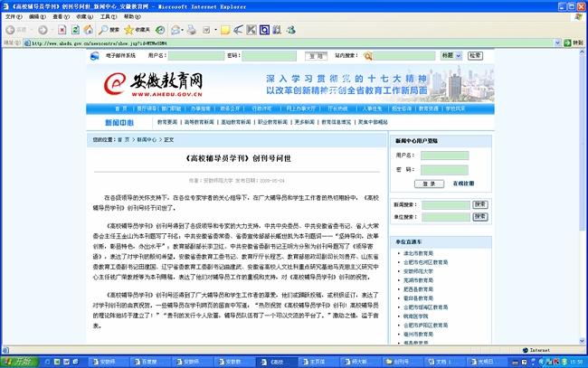Switch to the 百度搜 taskbar window
This screenshot has width=588, height=368.
click(150, 362)
